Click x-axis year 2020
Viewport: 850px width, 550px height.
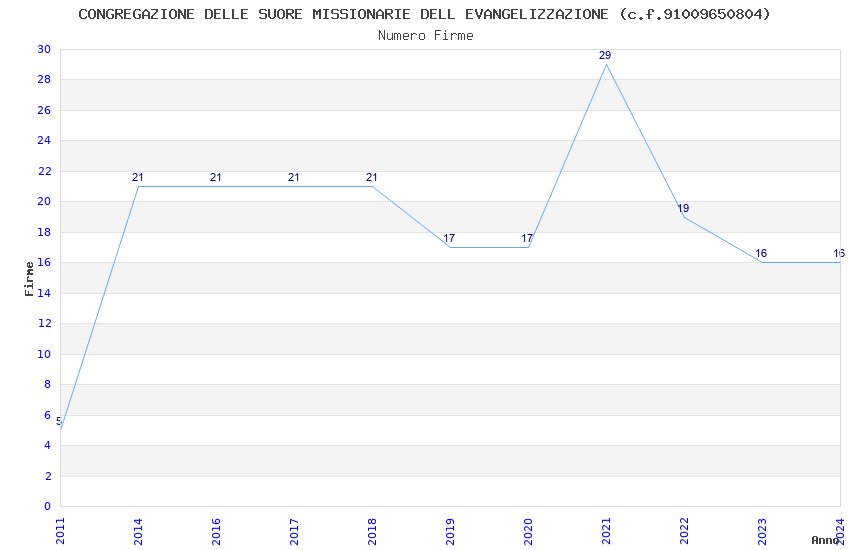[529, 531]
